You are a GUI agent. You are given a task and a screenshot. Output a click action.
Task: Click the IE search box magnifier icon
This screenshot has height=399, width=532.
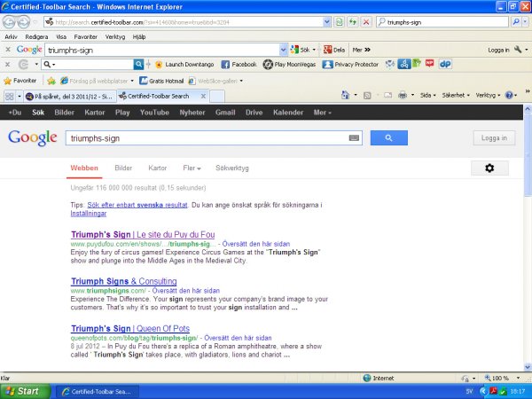tap(516, 22)
